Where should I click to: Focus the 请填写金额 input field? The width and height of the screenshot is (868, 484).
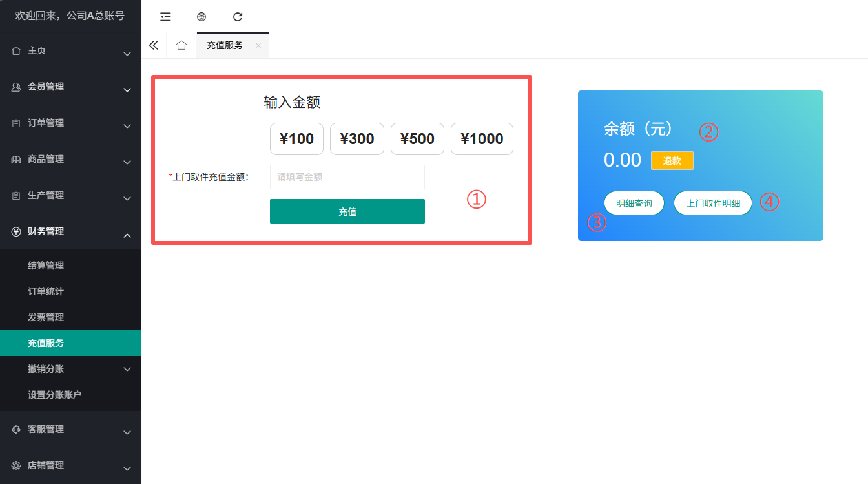347,177
